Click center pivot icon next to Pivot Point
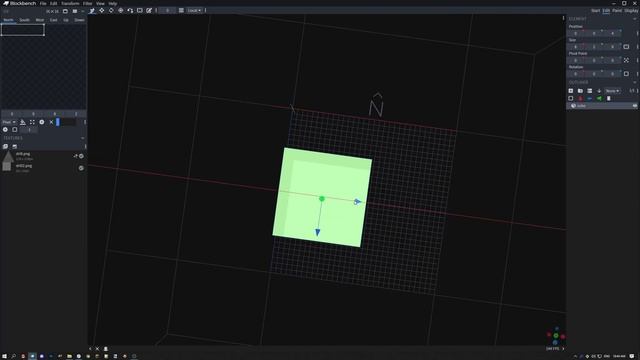This screenshot has width=640, height=360. [x=626, y=60]
